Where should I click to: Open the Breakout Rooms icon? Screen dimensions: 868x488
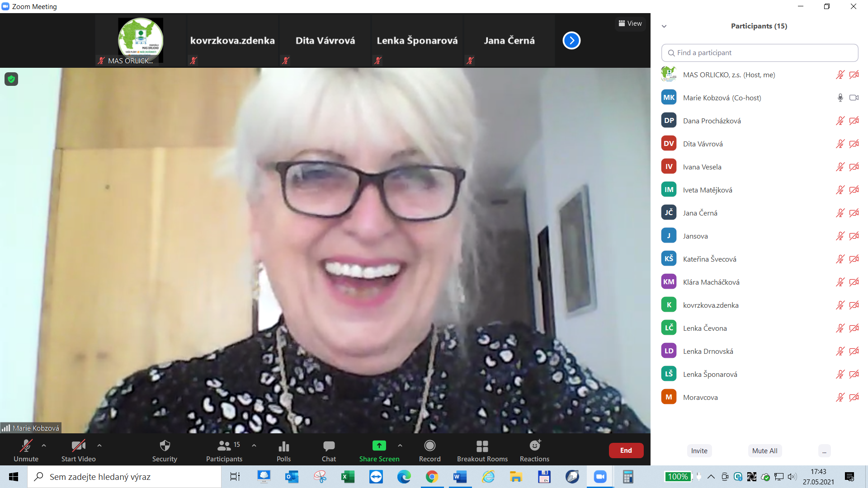(482, 446)
